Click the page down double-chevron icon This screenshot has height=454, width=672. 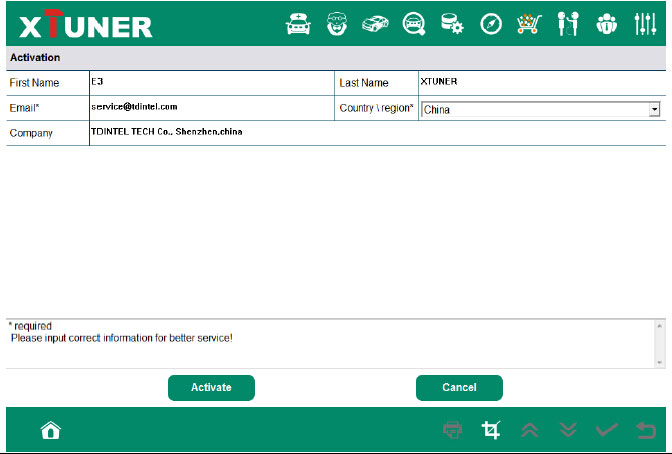point(568,430)
